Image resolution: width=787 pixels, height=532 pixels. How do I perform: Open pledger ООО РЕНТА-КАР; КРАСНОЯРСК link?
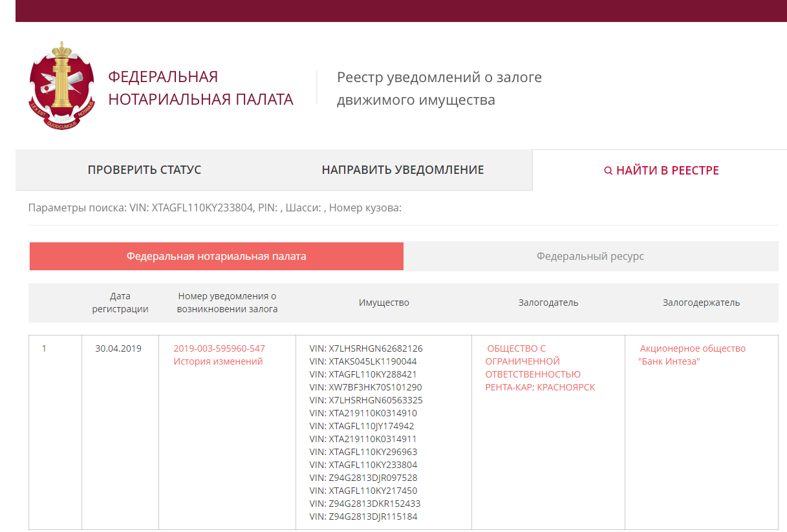coord(539,368)
